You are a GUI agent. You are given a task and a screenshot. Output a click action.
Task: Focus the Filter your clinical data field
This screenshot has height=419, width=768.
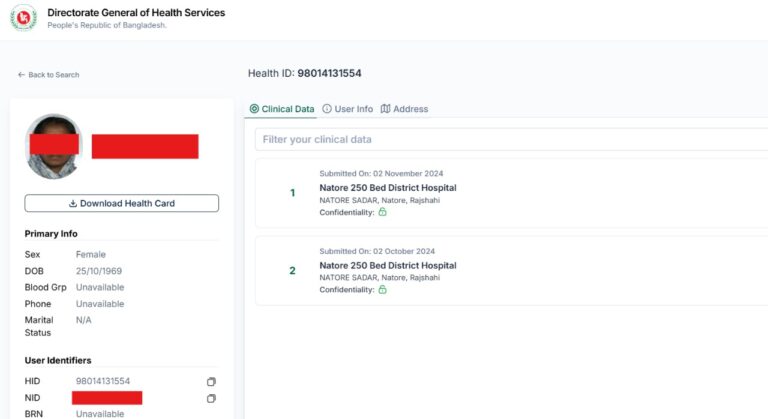[510, 139]
